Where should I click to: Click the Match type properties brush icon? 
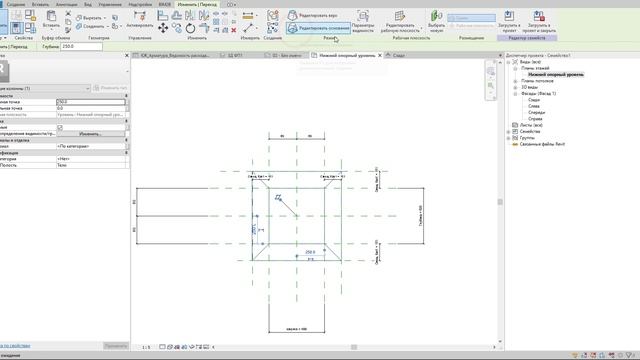pos(68,29)
